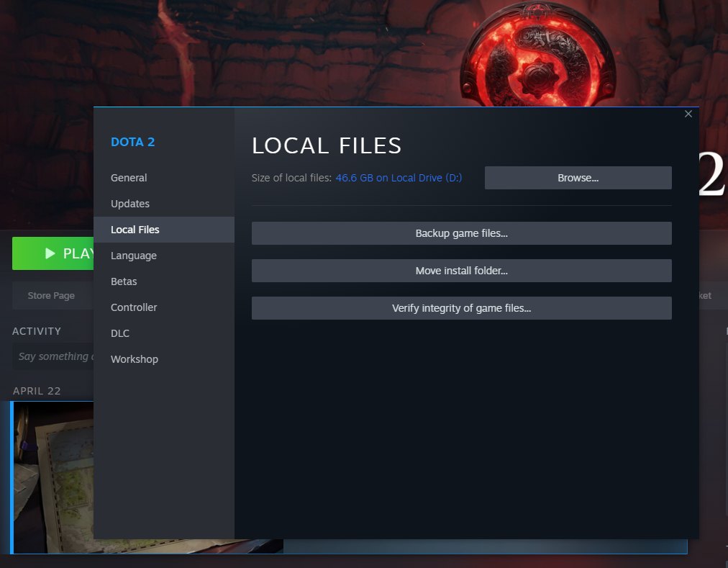Open the April 22 news thumbnail
The width and height of the screenshot is (728, 568).
[53, 477]
